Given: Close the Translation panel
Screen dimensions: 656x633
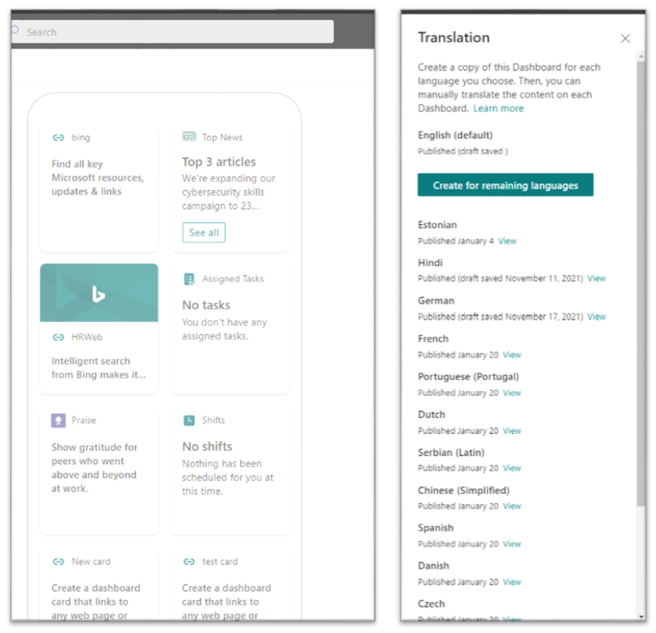Looking at the screenshot, I should 625,38.
